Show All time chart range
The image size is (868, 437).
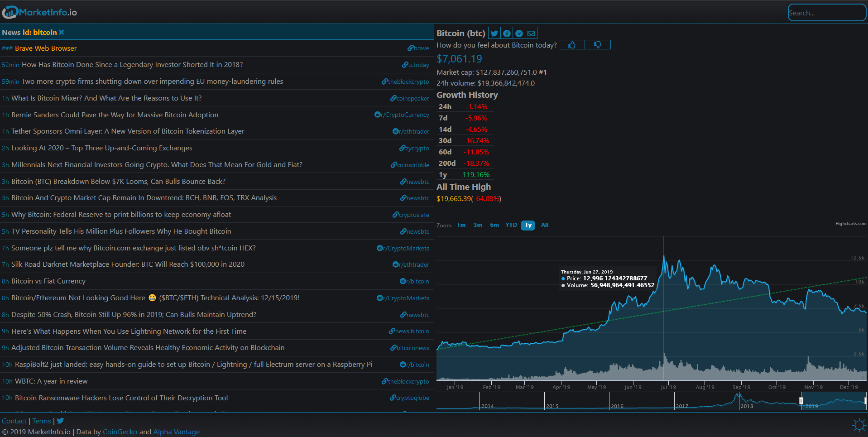click(x=545, y=225)
